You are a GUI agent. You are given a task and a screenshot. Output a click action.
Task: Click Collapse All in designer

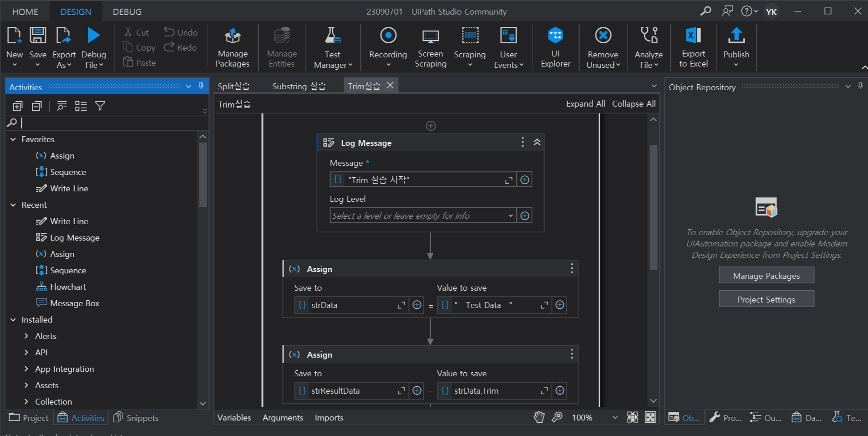point(634,104)
